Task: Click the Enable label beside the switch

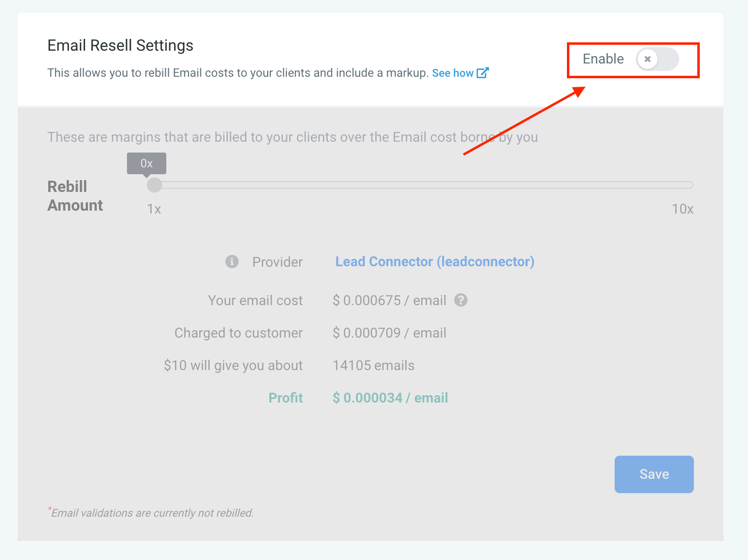Action: click(x=603, y=59)
